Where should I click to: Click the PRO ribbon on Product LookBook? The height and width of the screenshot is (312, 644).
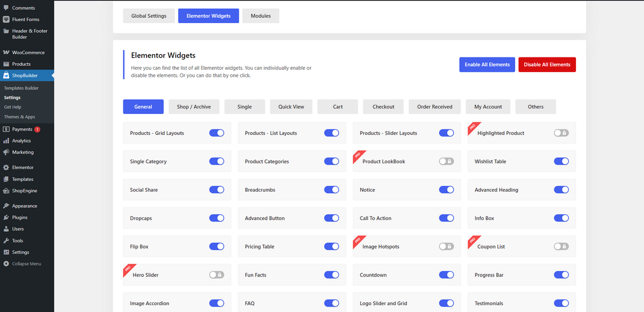[358, 156]
